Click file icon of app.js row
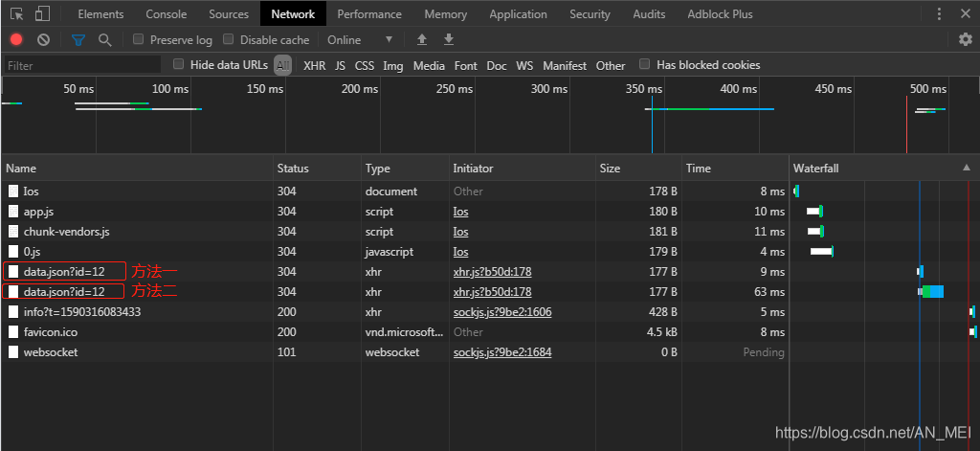The image size is (980, 451). [x=13, y=212]
